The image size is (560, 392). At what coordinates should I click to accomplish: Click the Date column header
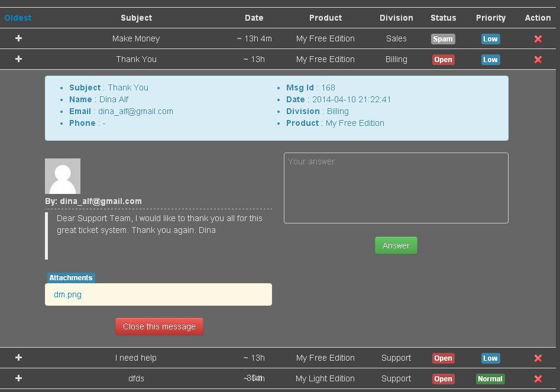point(254,18)
